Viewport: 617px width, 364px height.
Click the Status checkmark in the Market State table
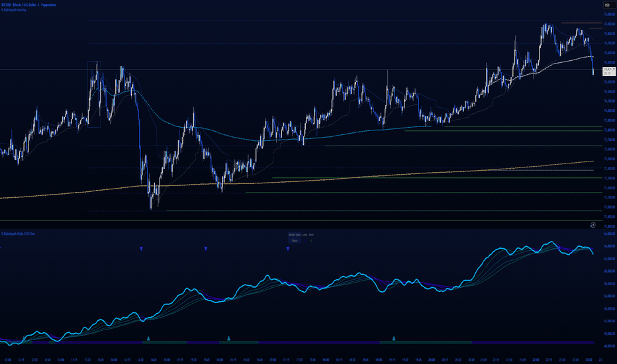(x=311, y=240)
